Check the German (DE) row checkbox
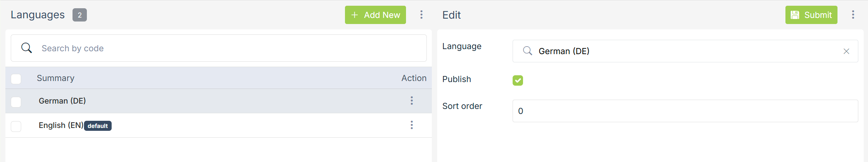Viewport: 868px width, 162px height. 16,102
